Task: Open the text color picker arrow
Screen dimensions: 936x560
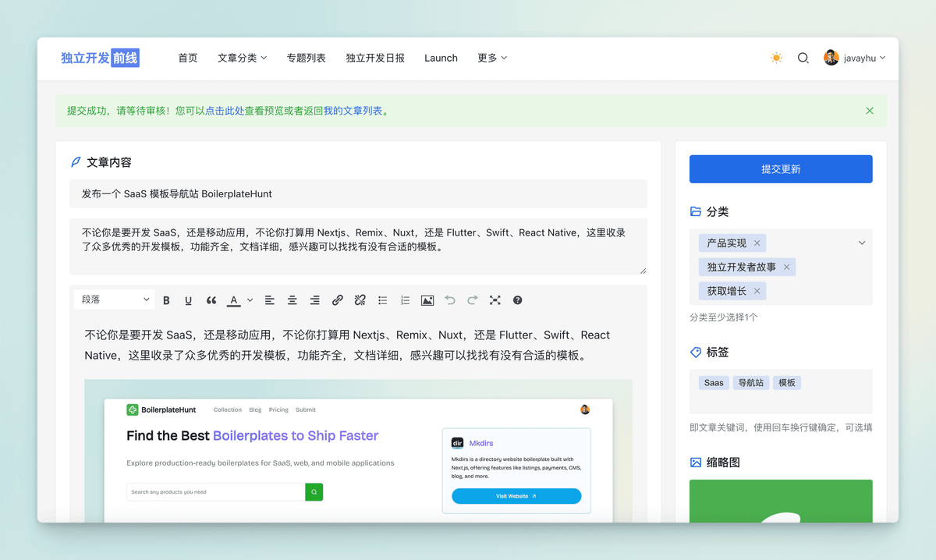Action: click(250, 300)
